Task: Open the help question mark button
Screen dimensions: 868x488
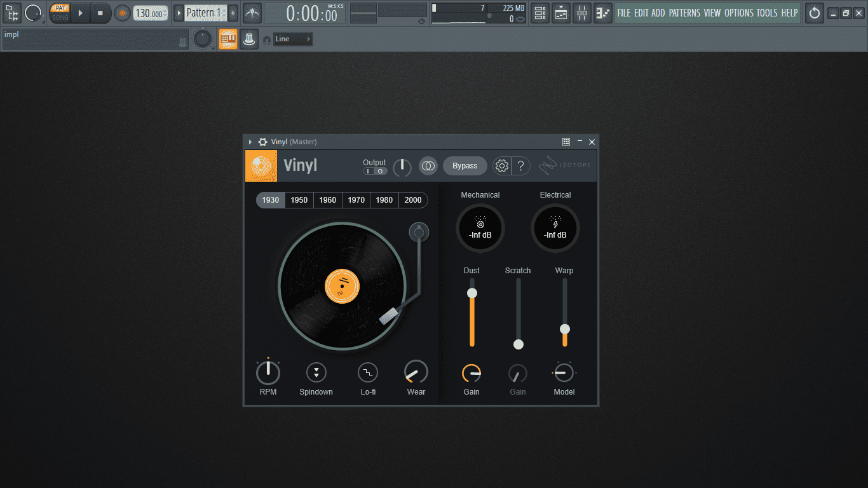Action: click(521, 166)
